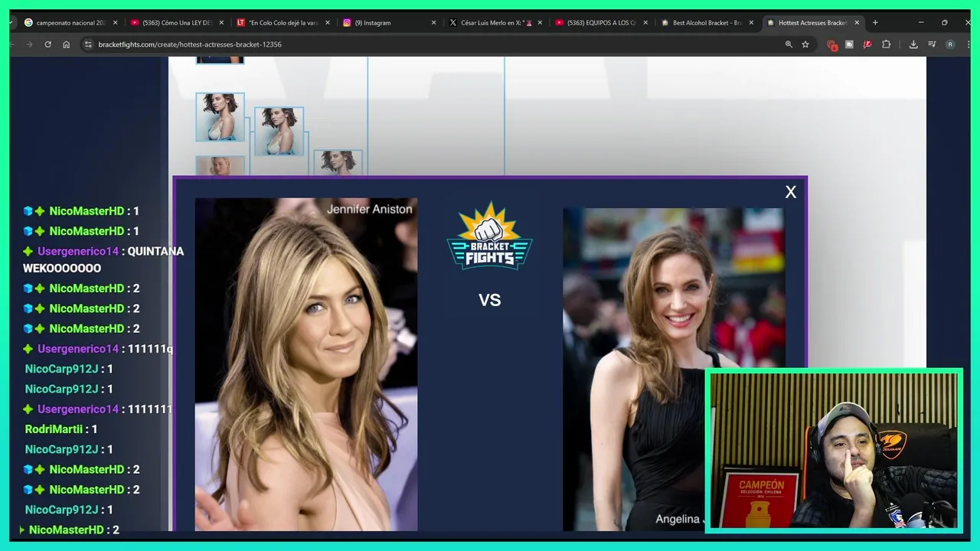Click the "QUINTANA WEKOOOOOOO" chat message

[103, 259]
